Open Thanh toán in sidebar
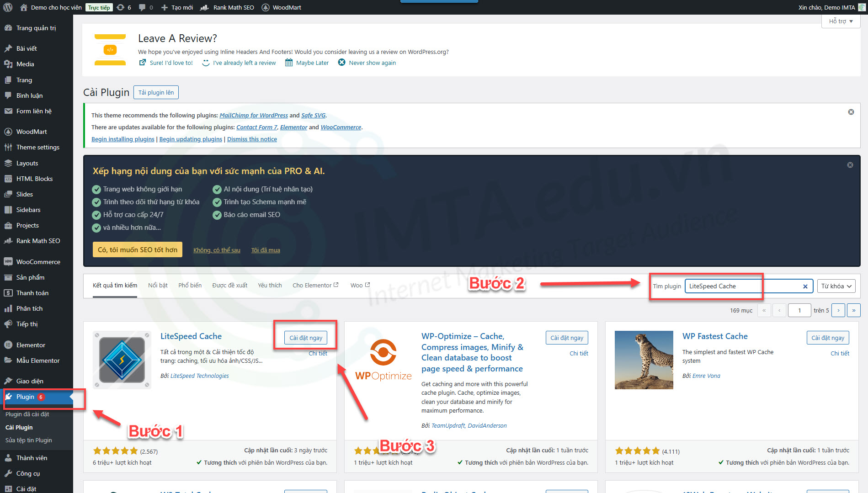The height and width of the screenshot is (493, 868). [x=32, y=293]
